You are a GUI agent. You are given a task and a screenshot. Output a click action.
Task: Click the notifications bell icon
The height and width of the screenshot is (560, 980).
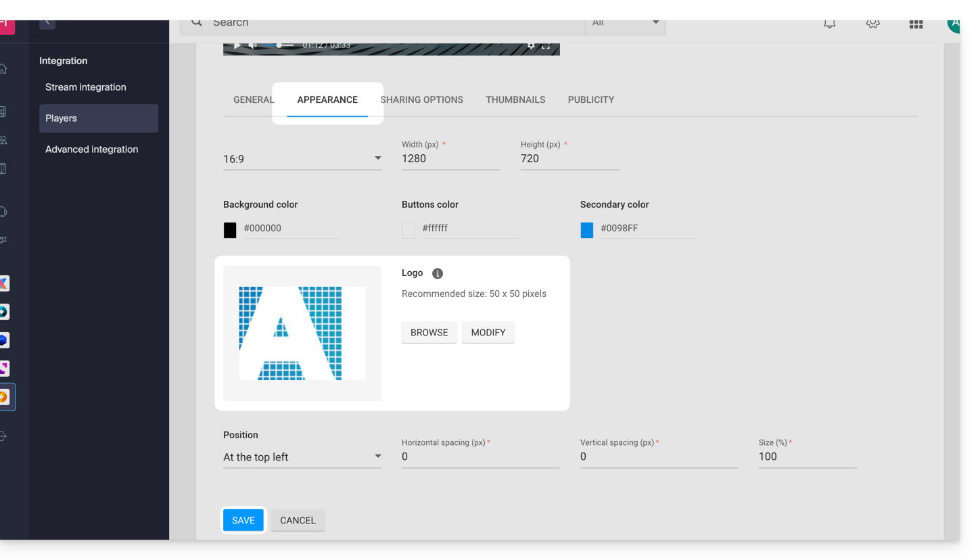point(829,24)
